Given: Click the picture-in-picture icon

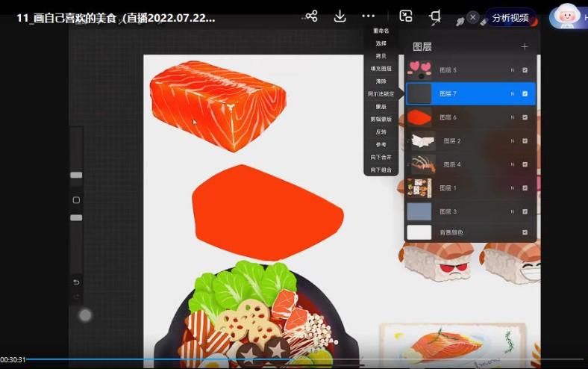Looking at the screenshot, I should [x=406, y=16].
